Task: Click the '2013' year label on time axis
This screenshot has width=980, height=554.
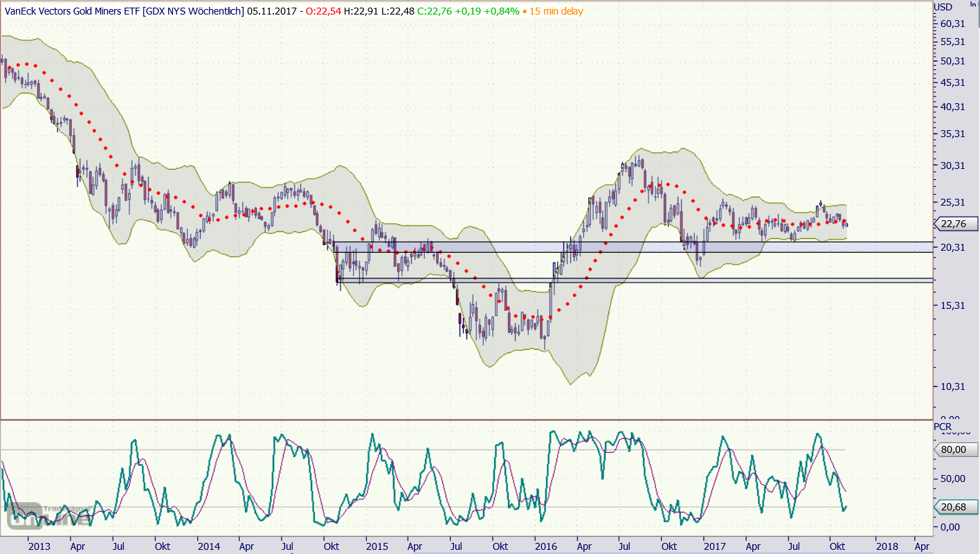Action: [39, 546]
